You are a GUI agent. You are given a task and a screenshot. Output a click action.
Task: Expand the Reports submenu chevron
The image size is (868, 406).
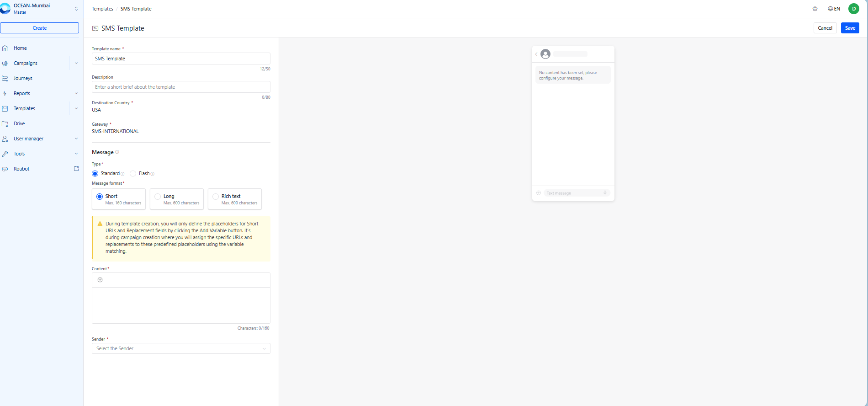coord(76,93)
